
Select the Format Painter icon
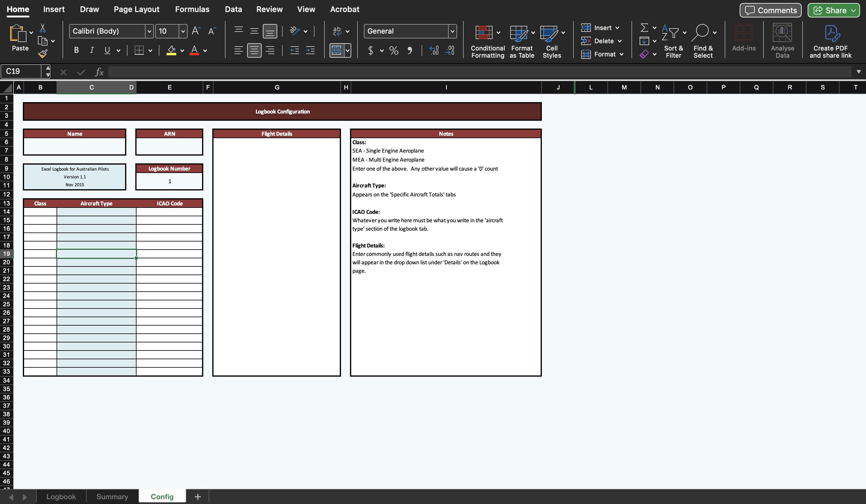pos(43,53)
